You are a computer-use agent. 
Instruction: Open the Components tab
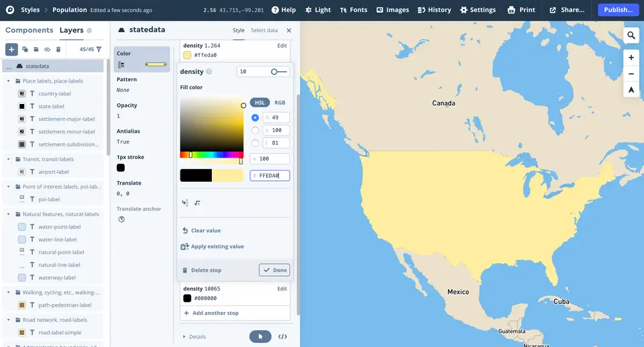[29, 30]
